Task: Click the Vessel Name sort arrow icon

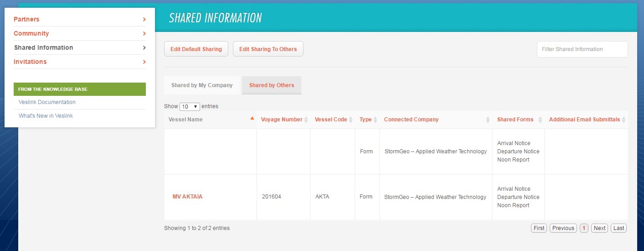Action: coord(252,118)
